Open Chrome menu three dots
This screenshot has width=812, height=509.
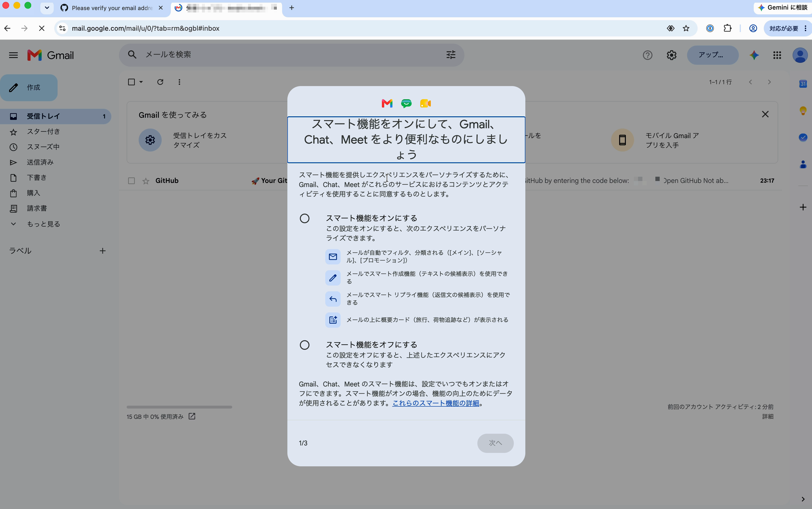(x=805, y=28)
